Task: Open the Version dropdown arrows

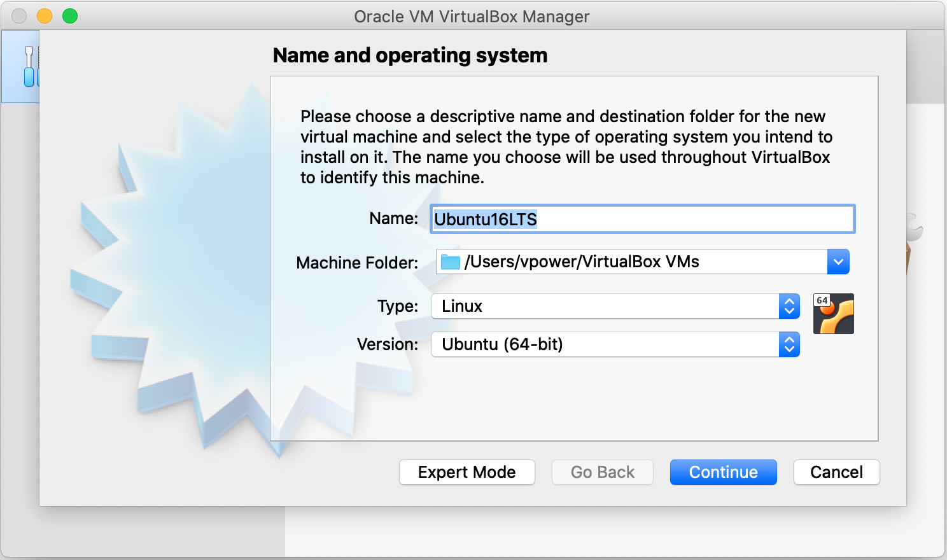Action: (x=789, y=344)
